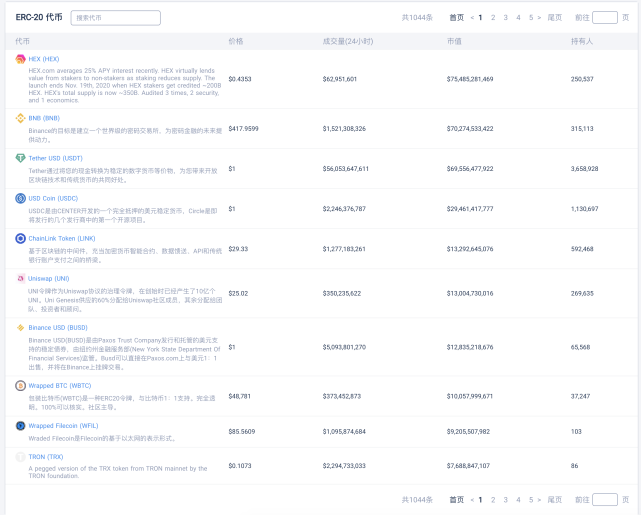Focus the token search field at top
This screenshot has width=641, height=515.
pyautogui.click(x=116, y=18)
